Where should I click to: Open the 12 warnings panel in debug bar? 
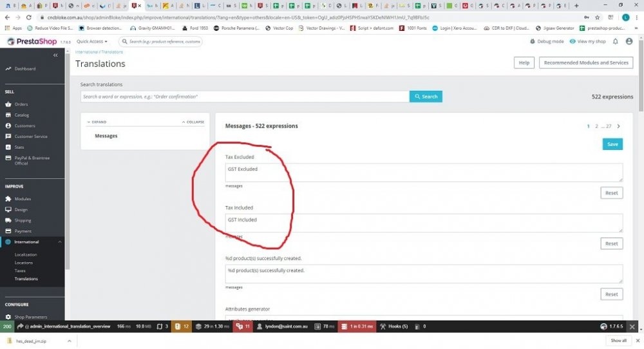point(182,326)
